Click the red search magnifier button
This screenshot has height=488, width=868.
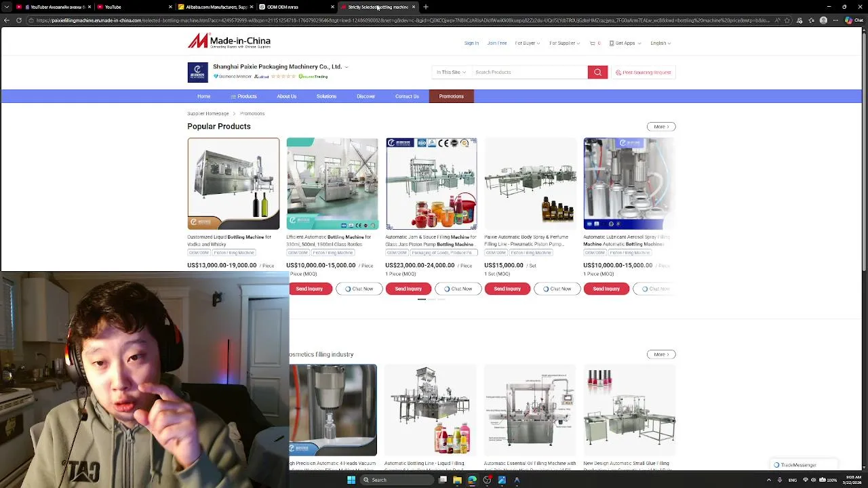coord(597,72)
